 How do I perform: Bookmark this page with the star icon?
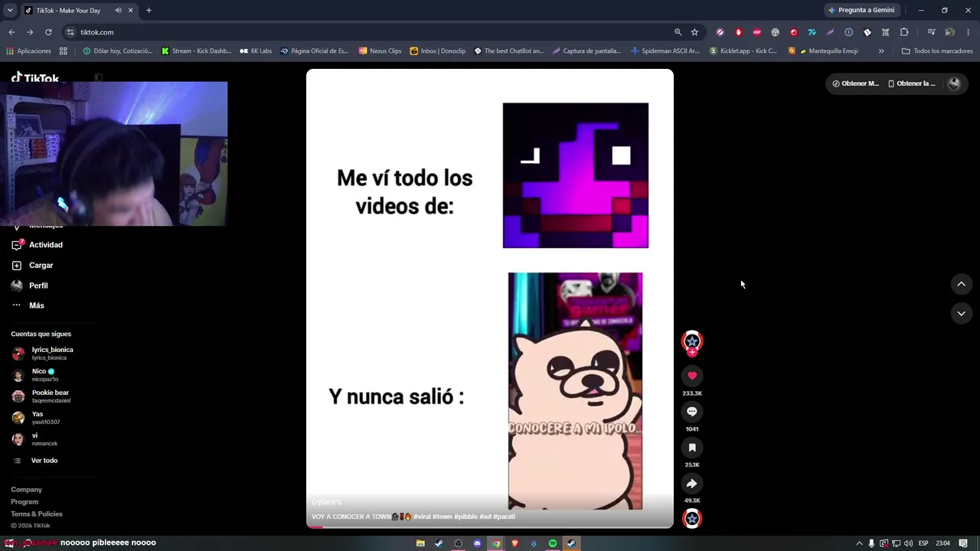(694, 32)
